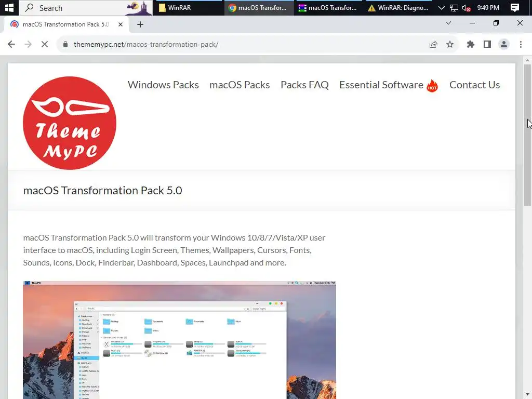Click the taskbar Search box
532x399 pixels.
(86, 8)
